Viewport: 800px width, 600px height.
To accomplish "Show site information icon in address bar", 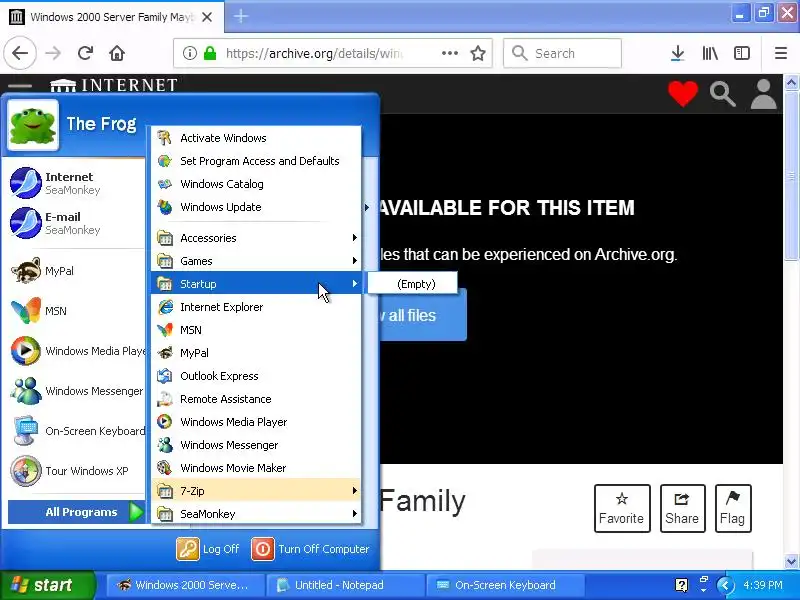I will tap(189, 53).
